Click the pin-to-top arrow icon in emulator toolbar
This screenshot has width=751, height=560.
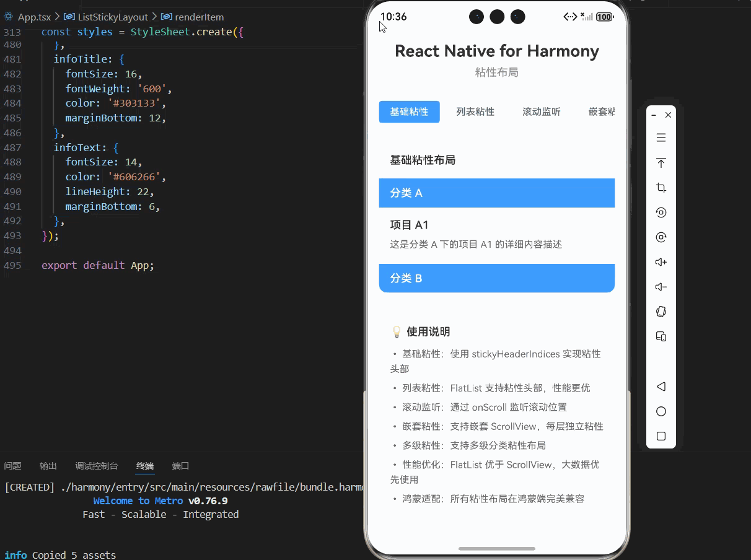tap(661, 163)
